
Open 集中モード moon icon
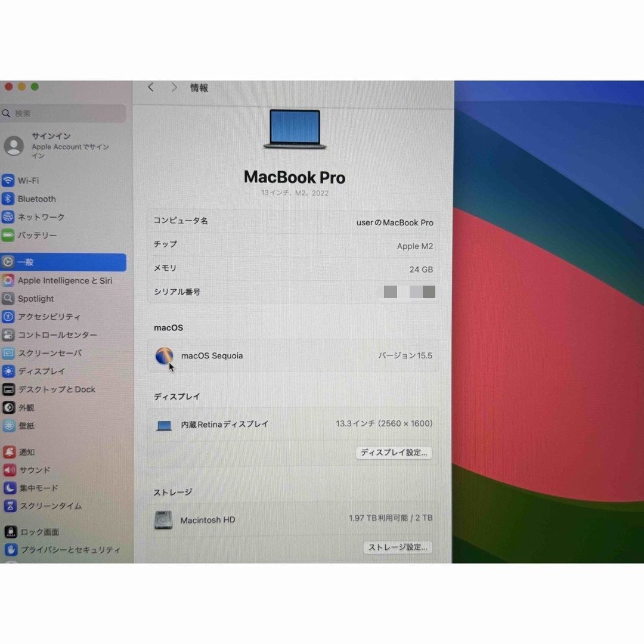tap(10, 488)
